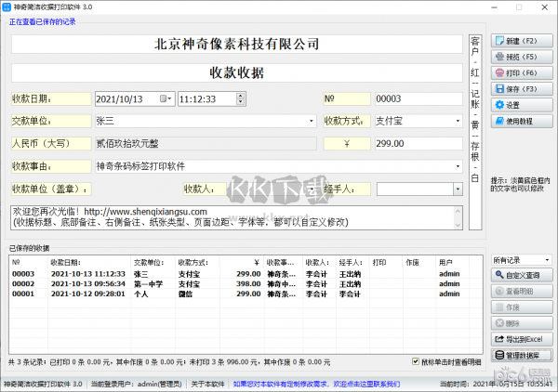Expand the 交款单位 payer dropdown

click(311, 121)
